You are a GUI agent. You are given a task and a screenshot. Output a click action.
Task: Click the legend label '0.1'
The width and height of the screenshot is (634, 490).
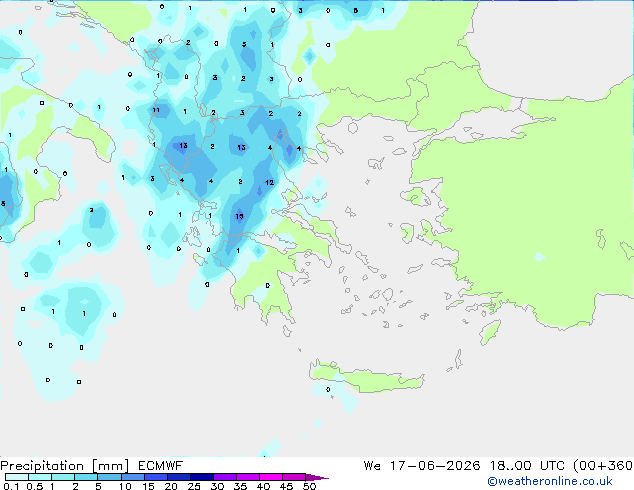[11, 486]
